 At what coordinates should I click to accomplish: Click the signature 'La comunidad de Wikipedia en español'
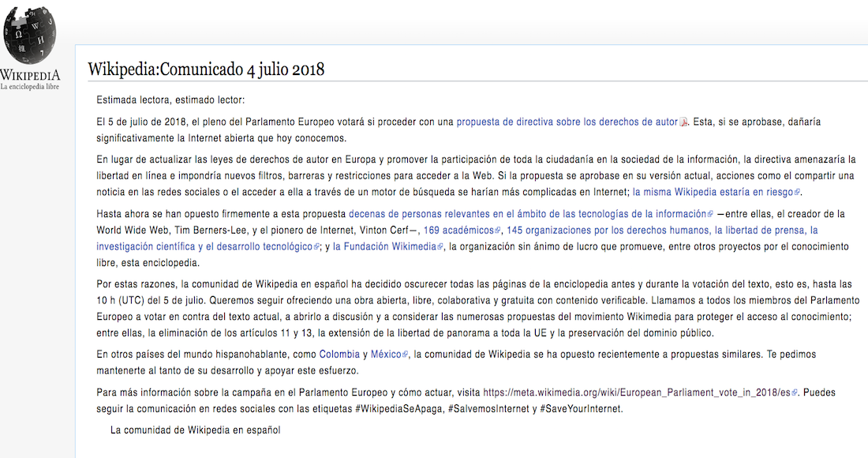[196, 430]
